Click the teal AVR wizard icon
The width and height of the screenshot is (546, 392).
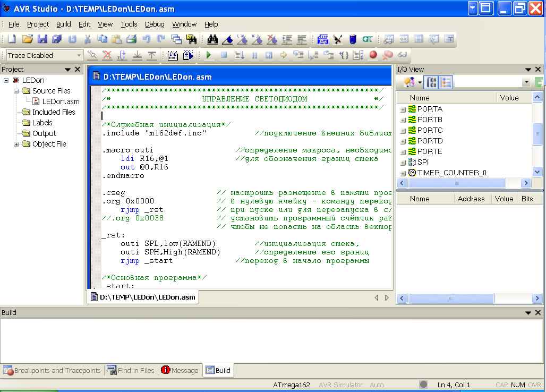pyautogui.click(x=368, y=39)
